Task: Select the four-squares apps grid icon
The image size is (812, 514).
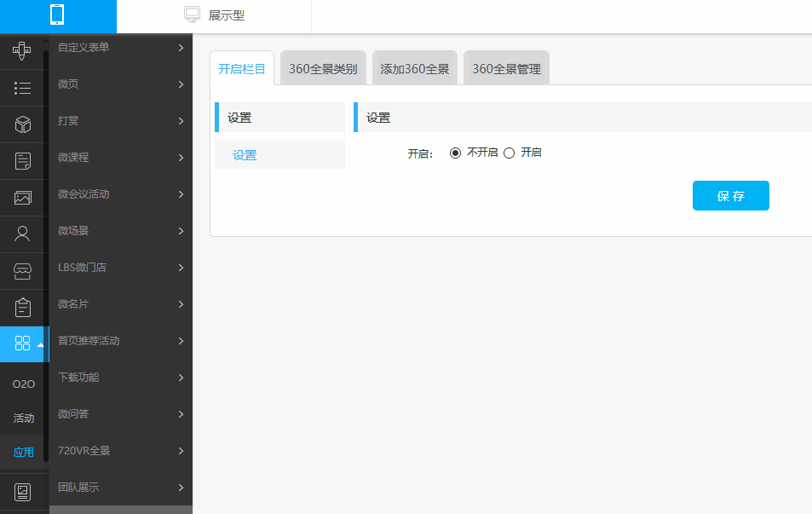Action: pyautogui.click(x=22, y=343)
